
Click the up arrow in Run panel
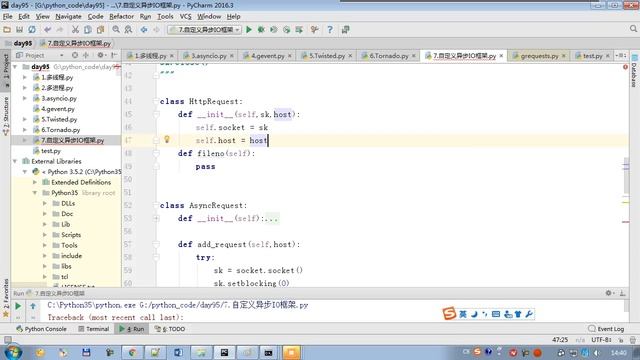point(33,306)
